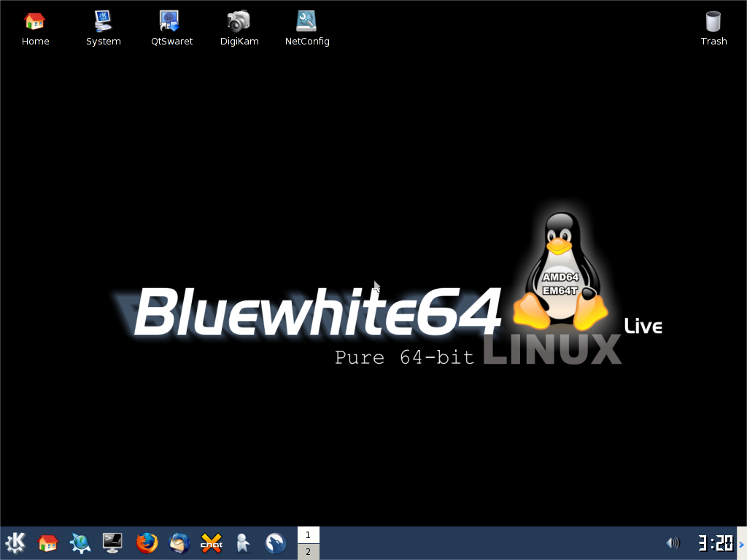Launch Thunderbird mail from the panel
747x560 pixels.
[179, 542]
